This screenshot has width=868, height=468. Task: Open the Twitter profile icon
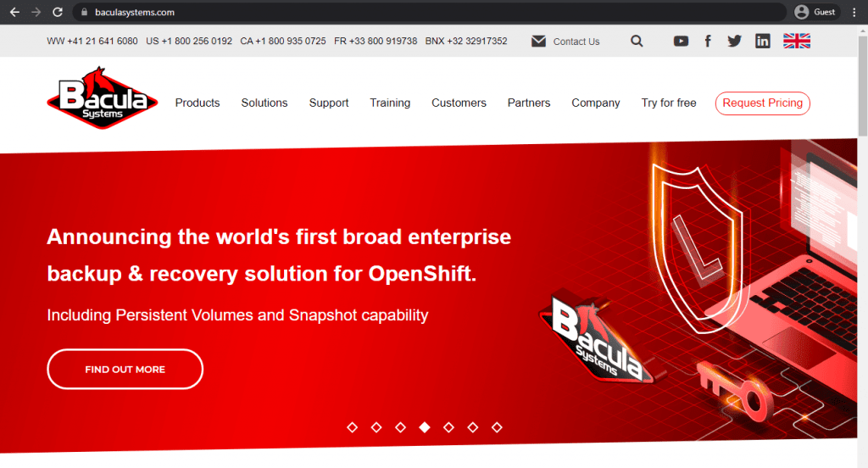coord(735,41)
